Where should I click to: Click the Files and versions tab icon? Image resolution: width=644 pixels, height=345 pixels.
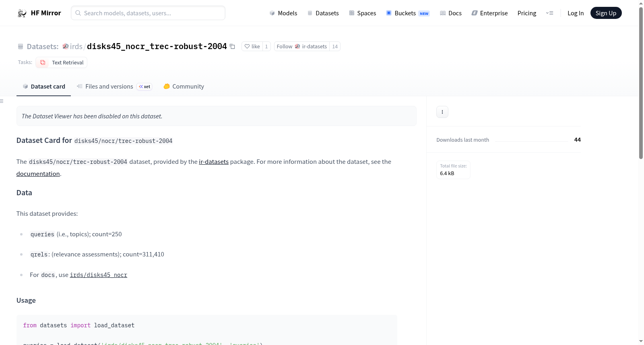[x=80, y=86]
